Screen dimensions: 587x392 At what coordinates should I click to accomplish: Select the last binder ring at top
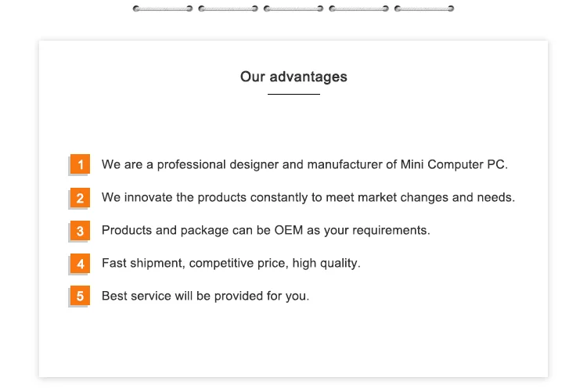(424, 9)
